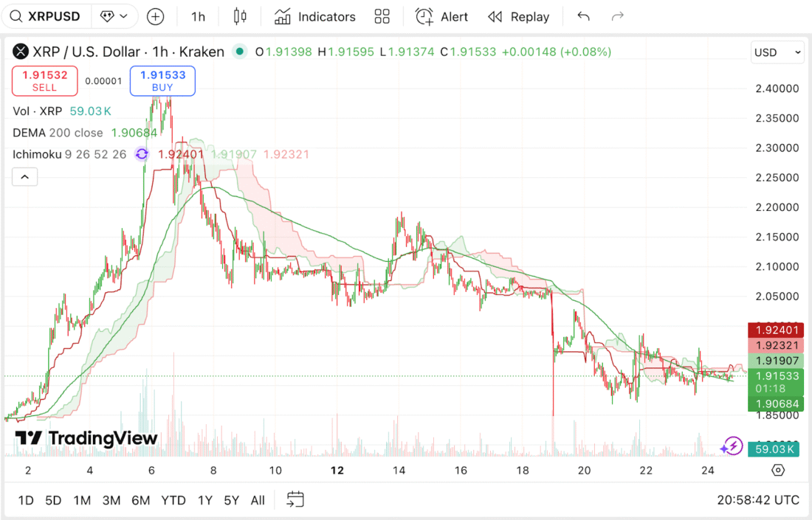Click the SELL button at 1.91532
The width and height of the screenshot is (812, 520).
click(44, 81)
